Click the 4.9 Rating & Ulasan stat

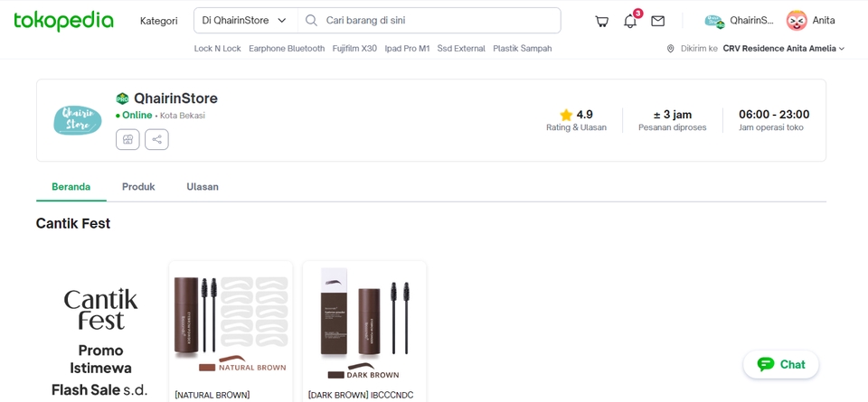point(576,120)
